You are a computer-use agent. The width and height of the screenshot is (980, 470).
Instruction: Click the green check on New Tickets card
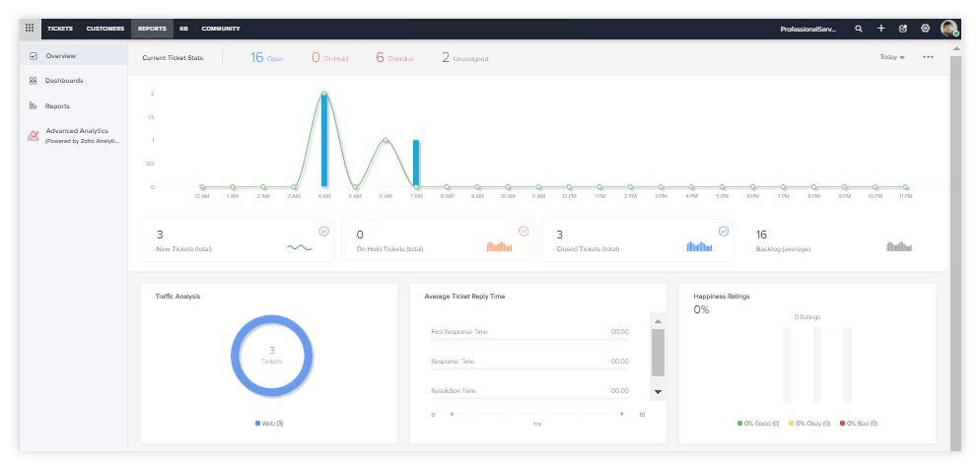pyautogui.click(x=323, y=232)
